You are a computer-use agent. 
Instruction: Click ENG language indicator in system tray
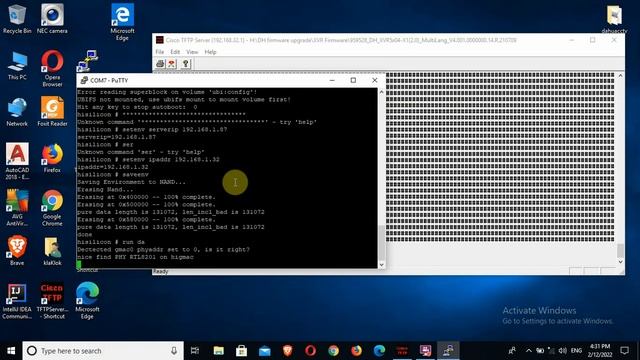point(576,351)
